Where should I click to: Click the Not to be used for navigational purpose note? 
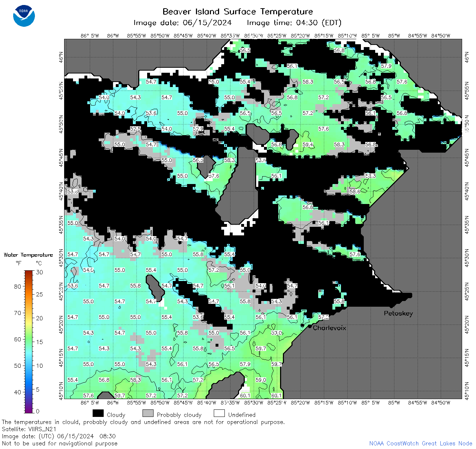pos(60,443)
